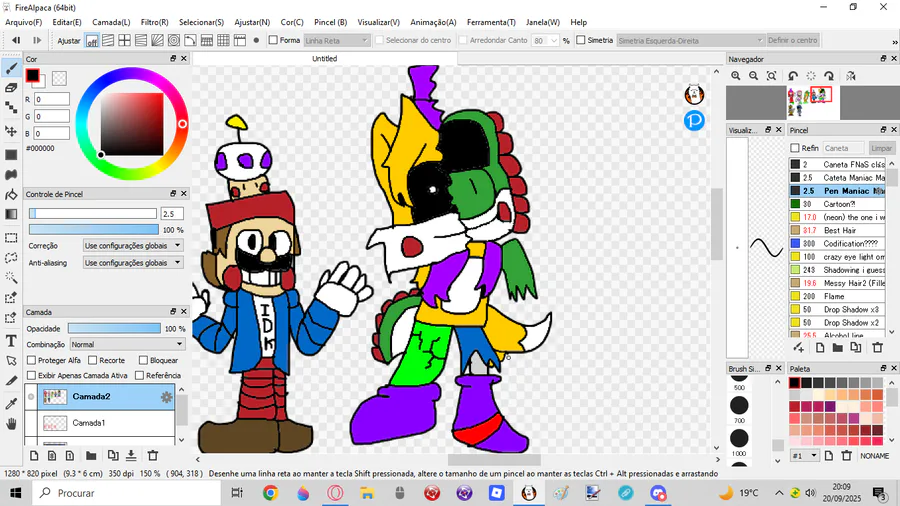Click the Definir o centro button
The height and width of the screenshot is (506, 900).
point(793,40)
